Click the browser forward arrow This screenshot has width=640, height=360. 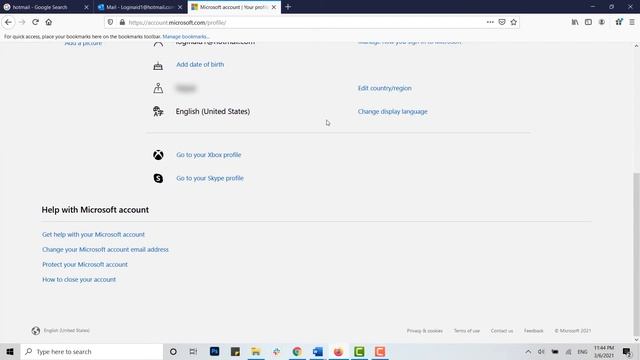(x=22, y=22)
